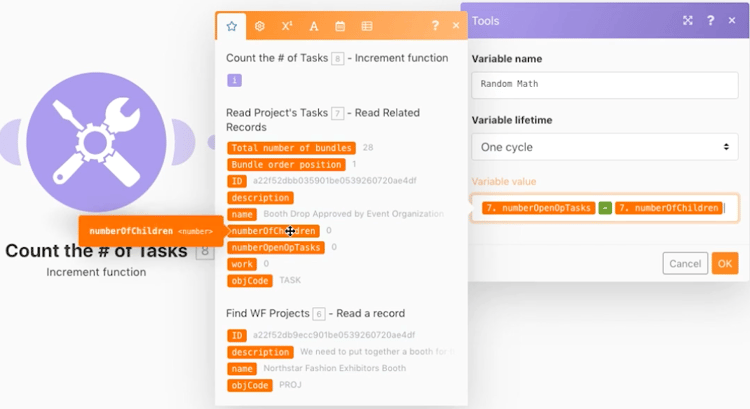Insert the work item
The width and height of the screenshot is (750, 409).
tap(242, 264)
